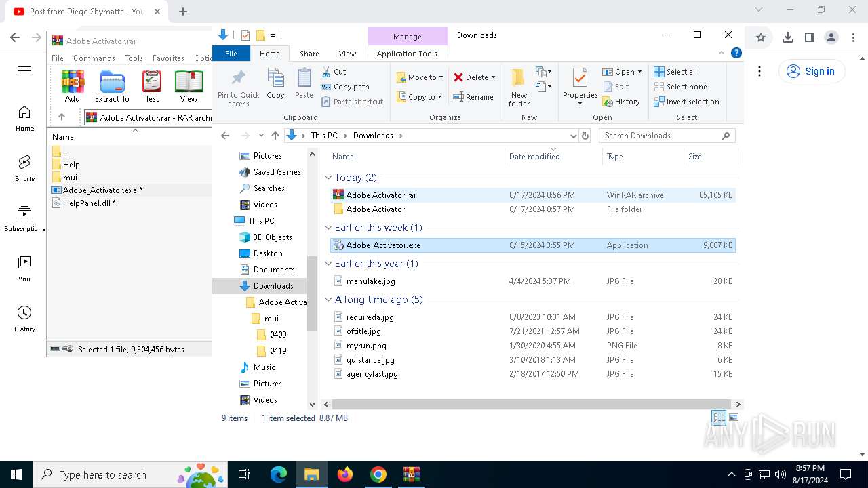Refresh the Downloads folder view

[586, 136]
